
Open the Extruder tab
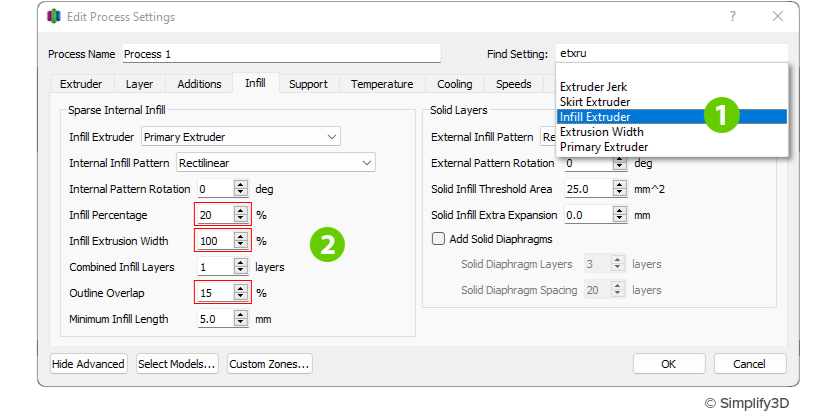click(81, 84)
